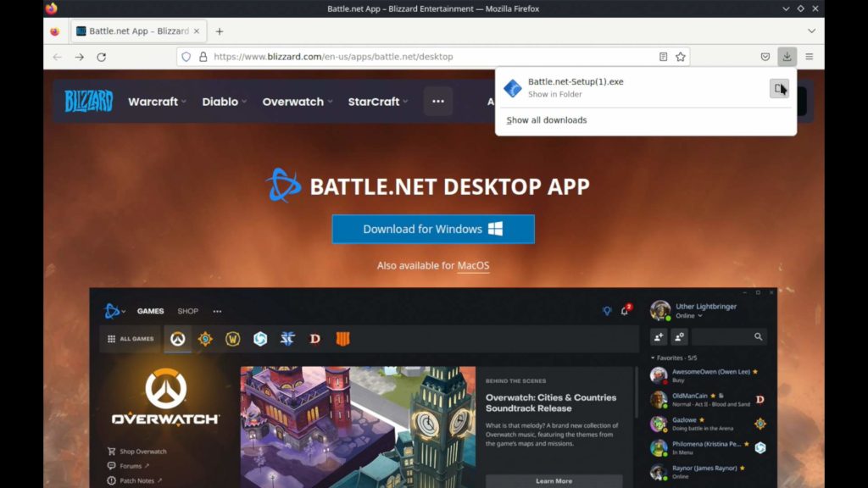Open a new tab with plus button
This screenshot has width=868, height=488.
(x=220, y=31)
